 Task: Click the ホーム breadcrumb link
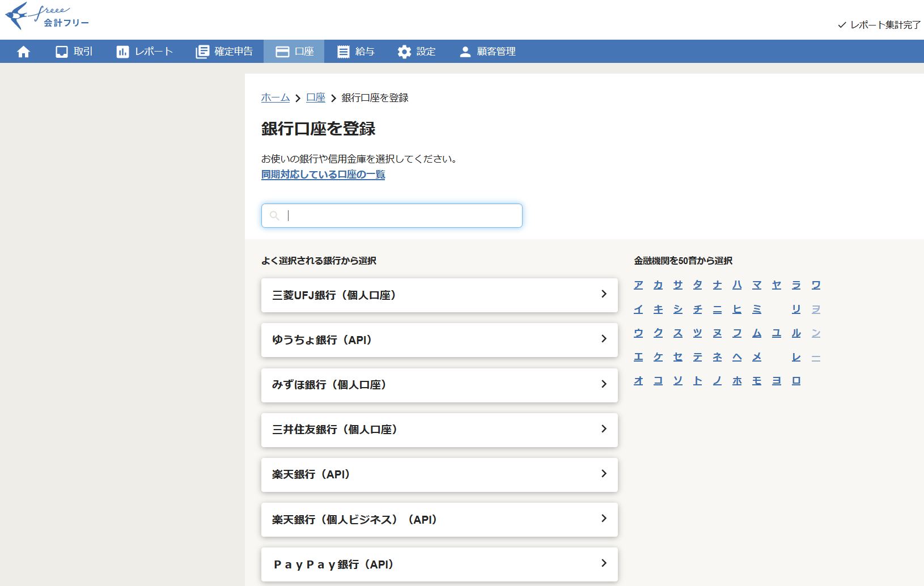point(275,97)
